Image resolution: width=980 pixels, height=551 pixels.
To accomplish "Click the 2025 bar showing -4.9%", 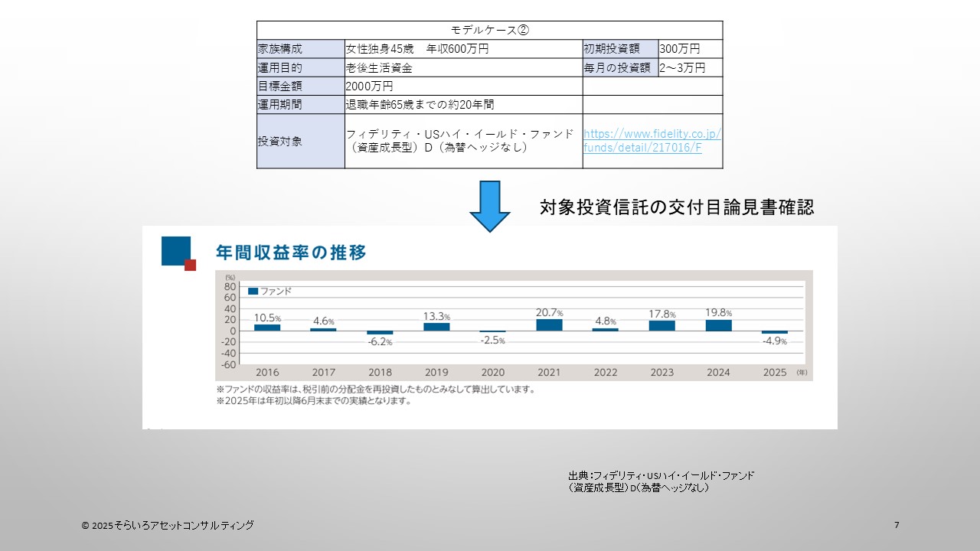I will [x=774, y=332].
